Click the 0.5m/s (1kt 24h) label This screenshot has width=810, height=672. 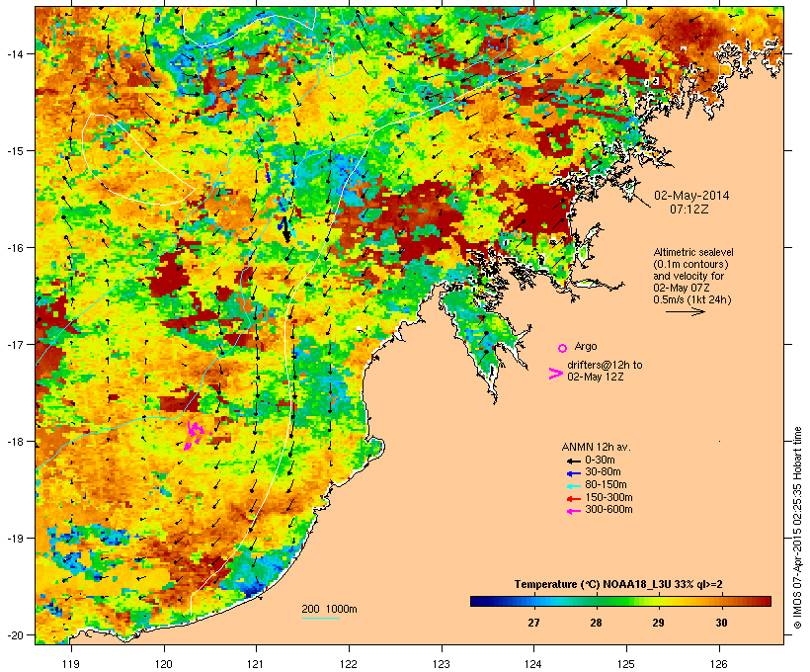(692, 299)
